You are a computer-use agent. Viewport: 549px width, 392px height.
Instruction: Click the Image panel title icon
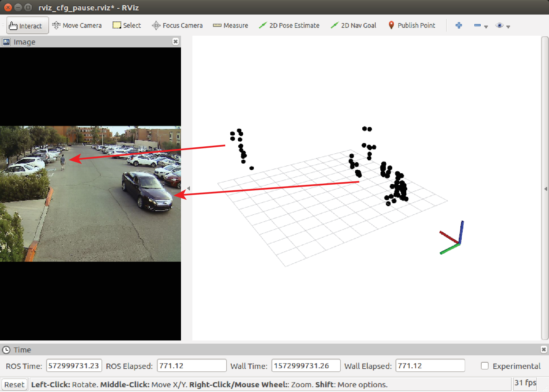[x=6, y=42]
